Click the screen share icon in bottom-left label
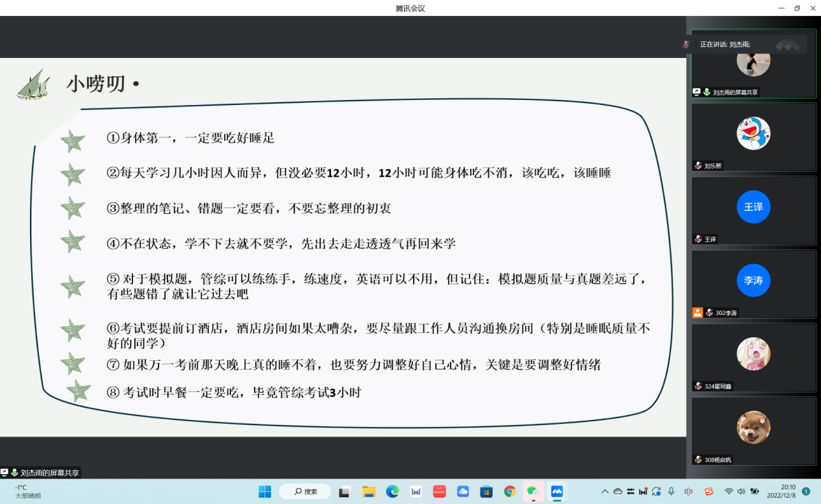Image resolution: width=821 pixels, height=504 pixels. tap(4, 473)
